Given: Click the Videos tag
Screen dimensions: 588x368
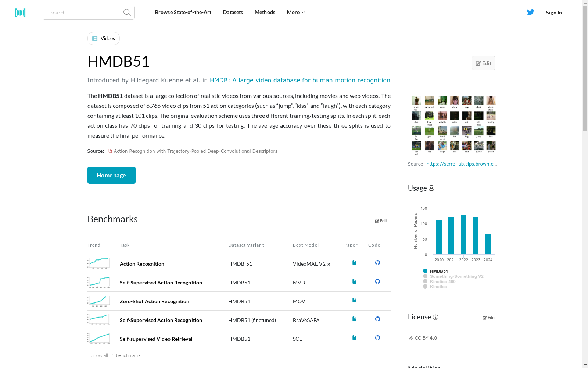Looking at the screenshot, I should pos(104,38).
